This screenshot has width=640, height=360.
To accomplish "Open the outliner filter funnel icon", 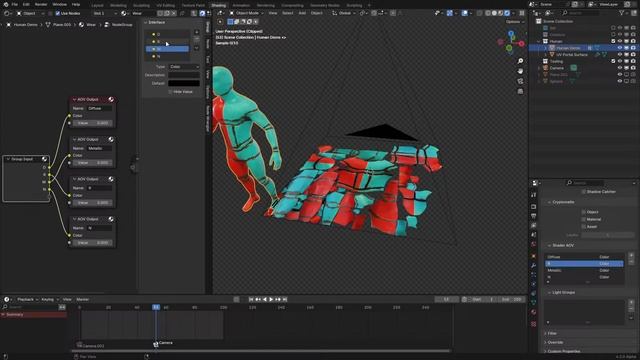I will (x=622, y=13).
